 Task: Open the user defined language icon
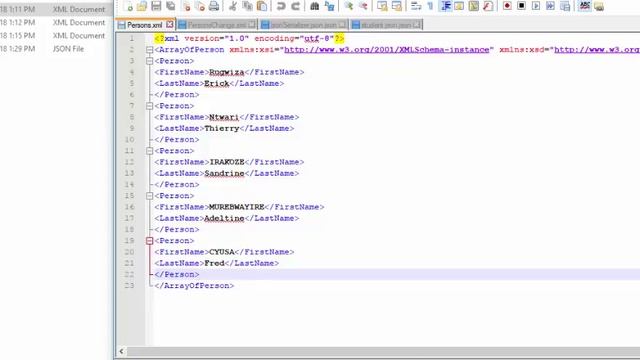[459, 6]
